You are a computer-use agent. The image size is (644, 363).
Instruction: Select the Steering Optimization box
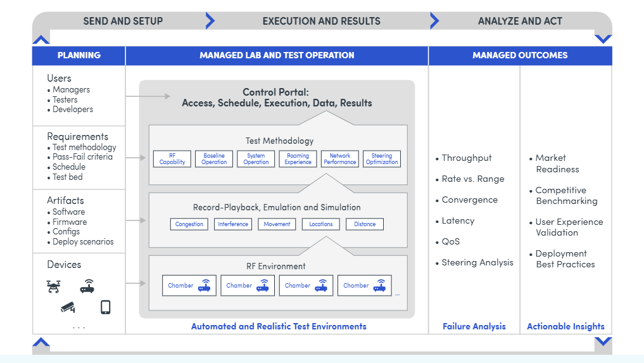[x=382, y=159]
